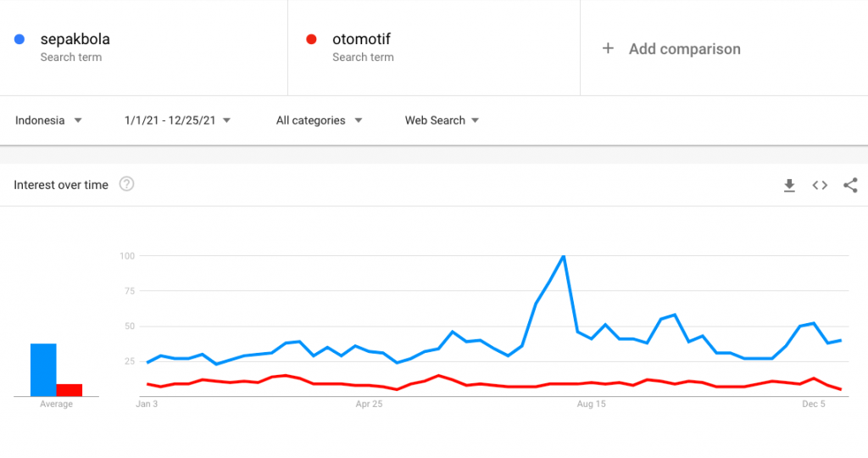
Task: Click the red average bar
Action: 70,390
